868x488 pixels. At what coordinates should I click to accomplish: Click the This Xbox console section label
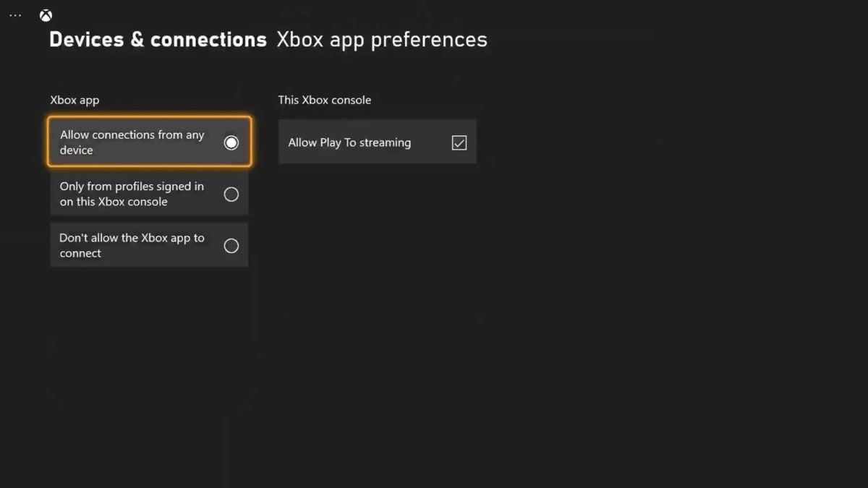pos(325,100)
